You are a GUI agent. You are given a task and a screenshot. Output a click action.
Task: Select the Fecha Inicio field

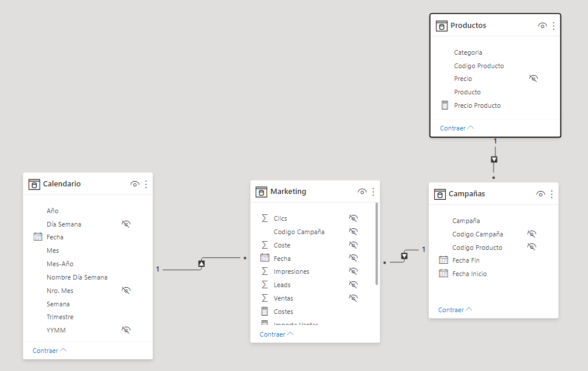pos(469,274)
